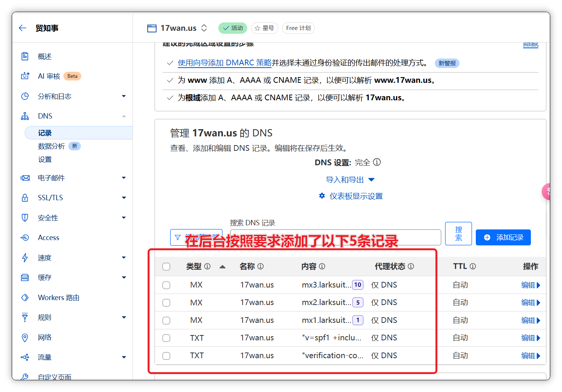Open the 概述 overview icon in sidebar
562x392 pixels.
[x=25, y=56]
